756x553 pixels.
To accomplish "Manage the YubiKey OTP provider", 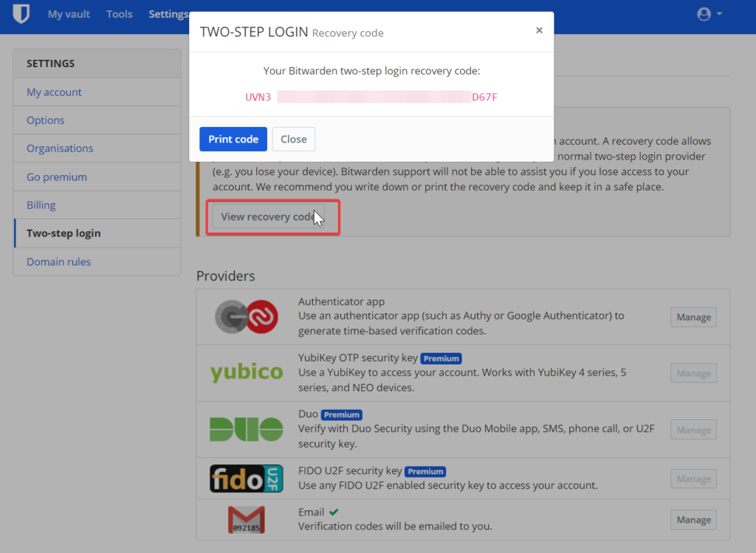I will tap(693, 373).
